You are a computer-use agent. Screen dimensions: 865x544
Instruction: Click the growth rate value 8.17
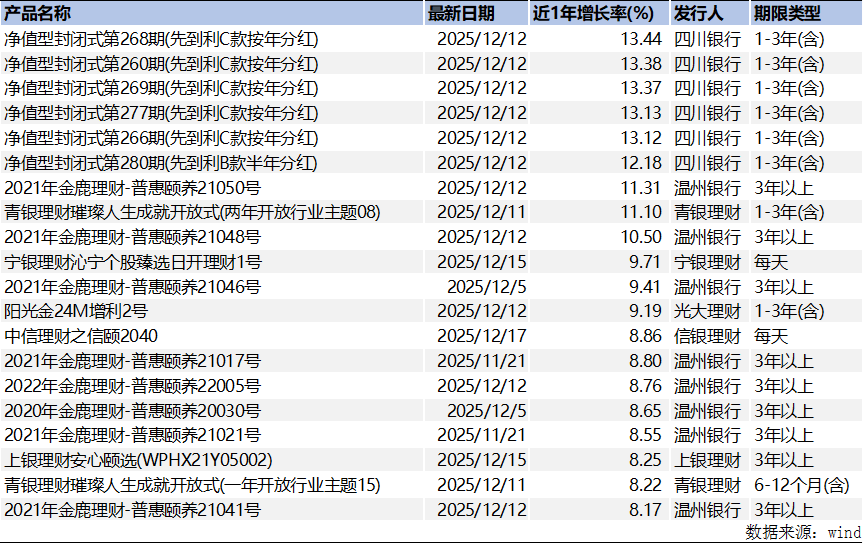tap(645, 510)
